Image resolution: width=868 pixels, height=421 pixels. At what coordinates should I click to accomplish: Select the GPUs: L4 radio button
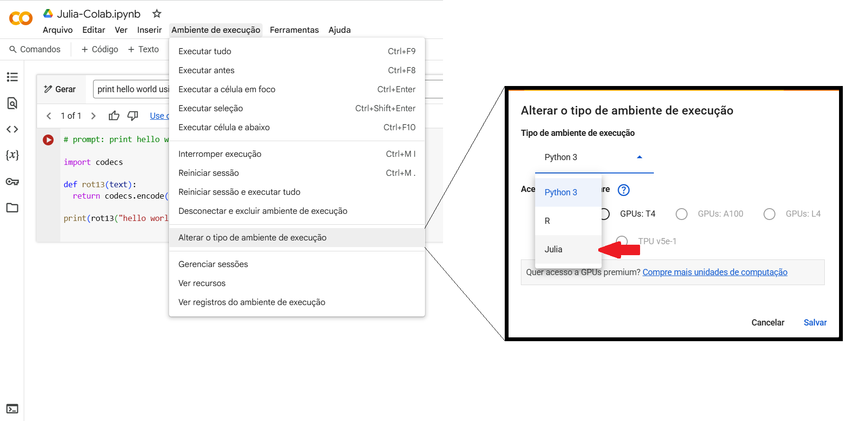(769, 214)
